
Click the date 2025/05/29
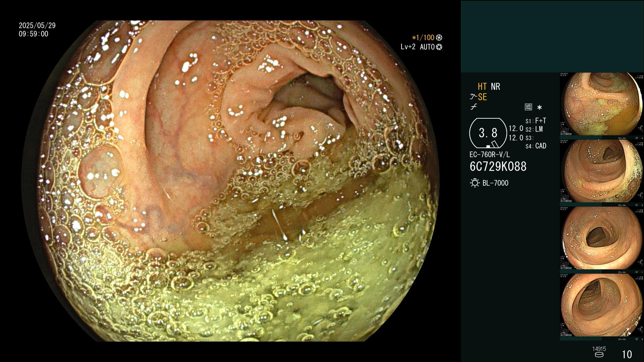point(37,25)
